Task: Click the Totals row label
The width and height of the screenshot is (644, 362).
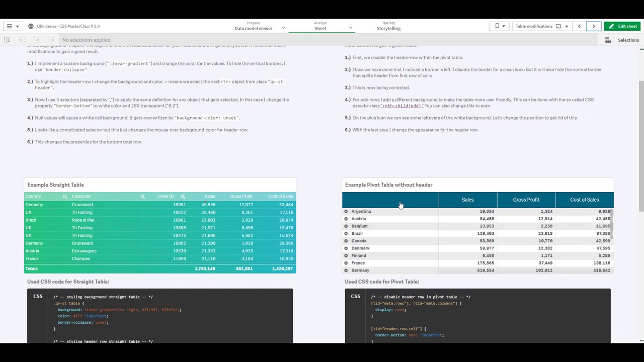Action: point(31,269)
